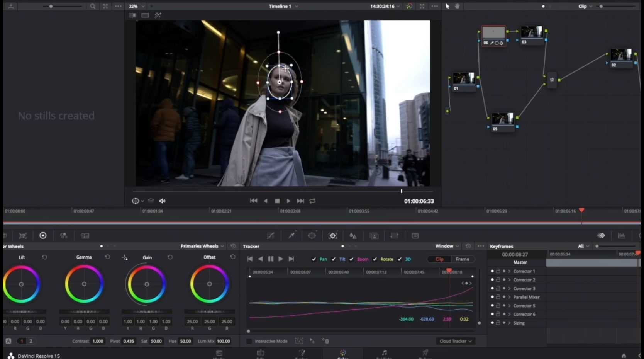Toggle the Pan tracking checkbox
Image resolution: width=644 pixels, height=359 pixels.
pos(314,259)
